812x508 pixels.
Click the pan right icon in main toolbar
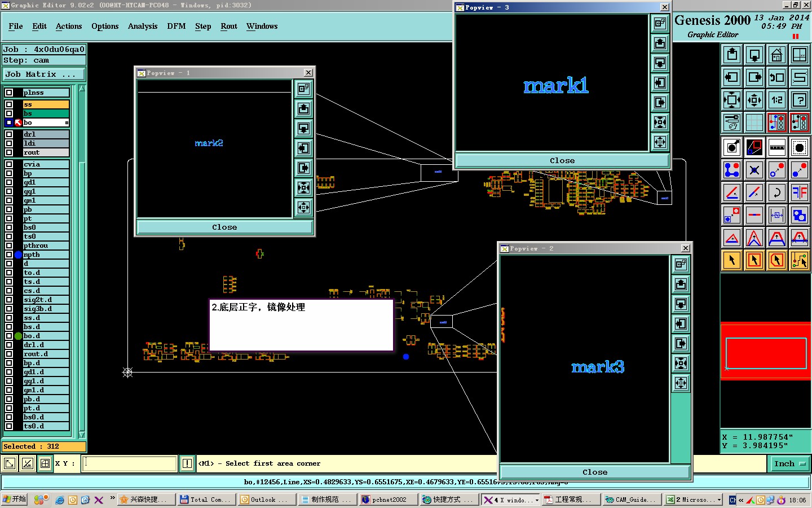point(754,77)
